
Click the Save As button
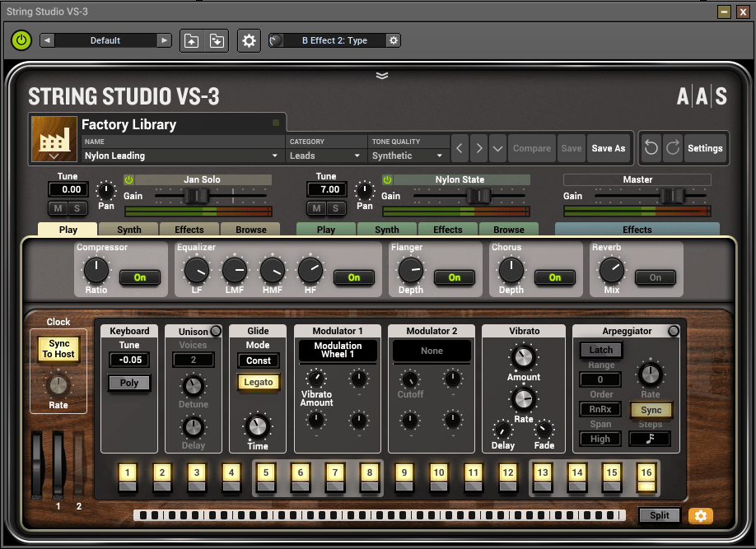(609, 148)
